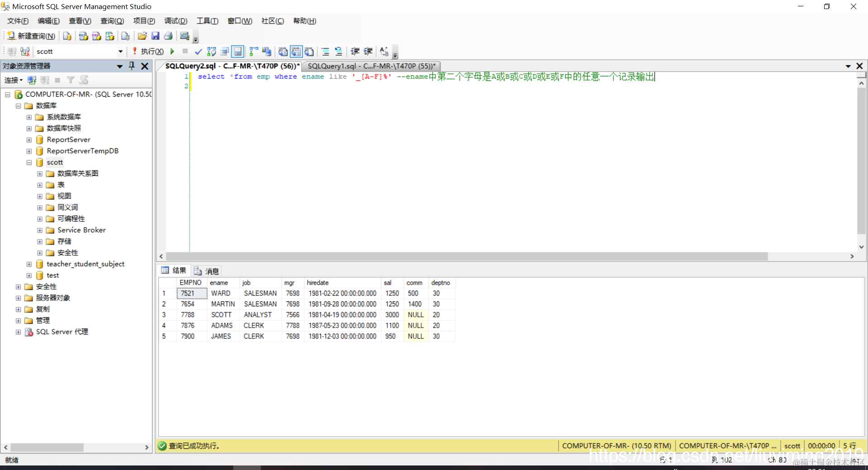This screenshot has width=868, height=470.
Task: Toggle Include Client Statistics
Action: pyautogui.click(x=267, y=52)
